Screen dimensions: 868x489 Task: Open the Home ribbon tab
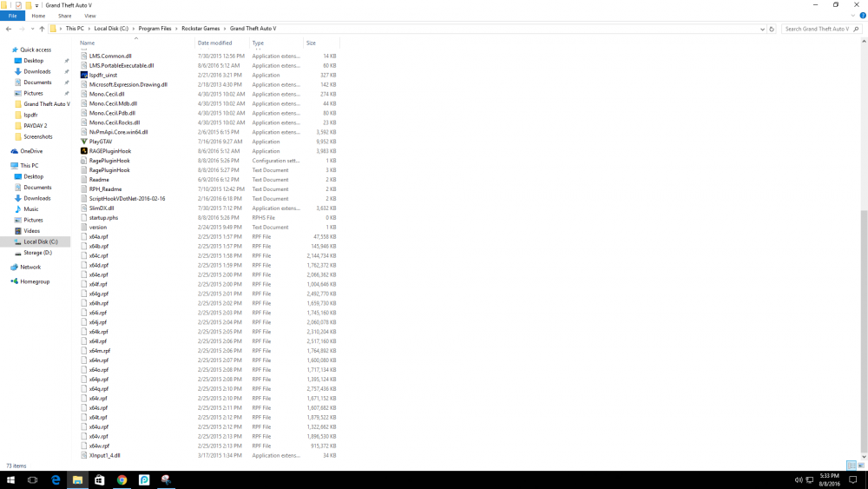(x=38, y=16)
